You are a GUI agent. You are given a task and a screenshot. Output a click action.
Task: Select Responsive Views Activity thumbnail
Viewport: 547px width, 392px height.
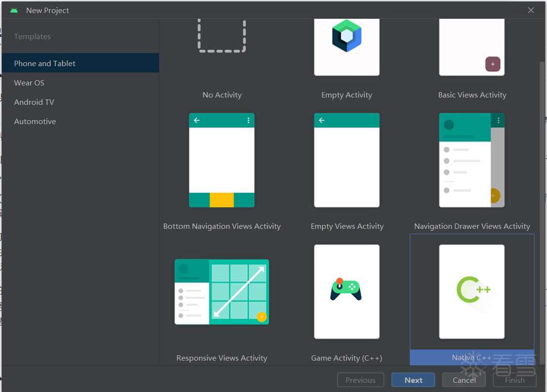coord(222,292)
